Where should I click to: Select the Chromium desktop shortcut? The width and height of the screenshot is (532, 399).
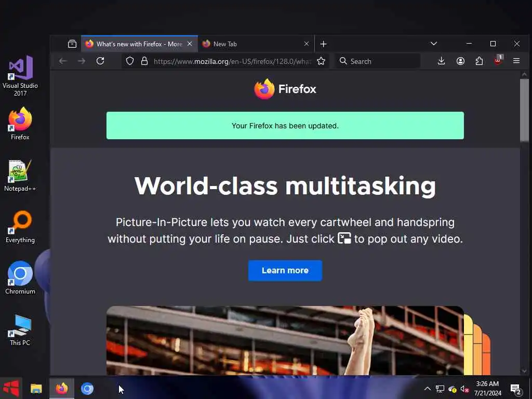[20, 278]
